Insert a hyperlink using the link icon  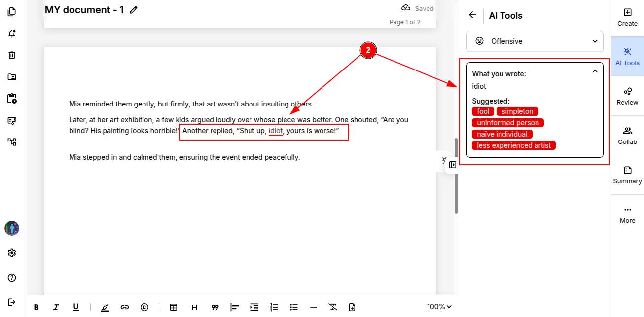tap(125, 307)
